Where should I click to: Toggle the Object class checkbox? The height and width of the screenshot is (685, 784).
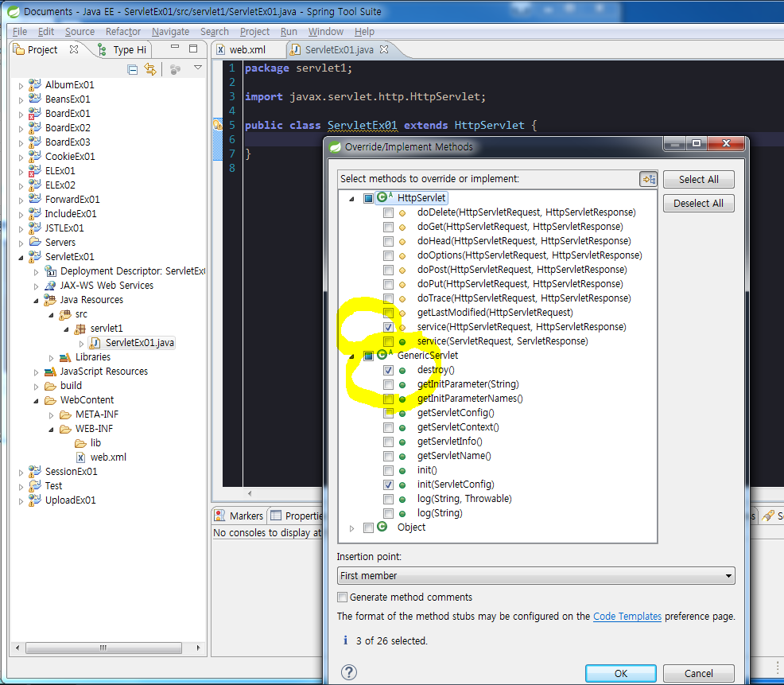coord(368,527)
